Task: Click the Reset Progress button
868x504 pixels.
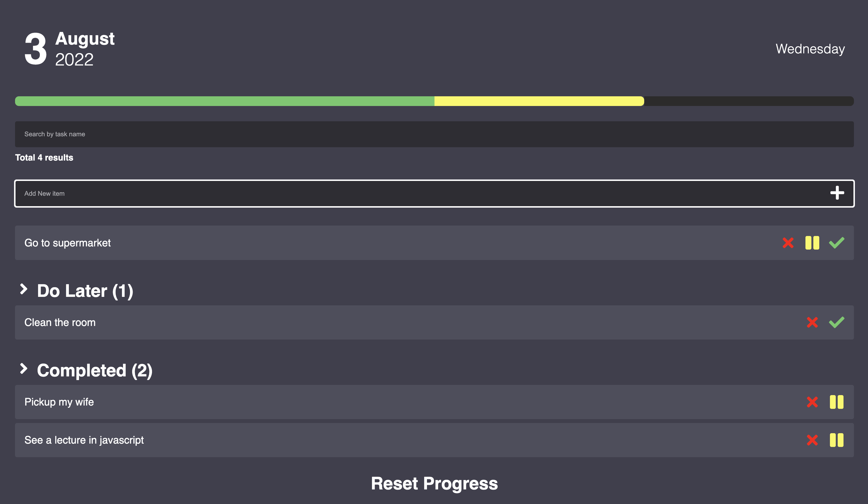Action: (434, 483)
